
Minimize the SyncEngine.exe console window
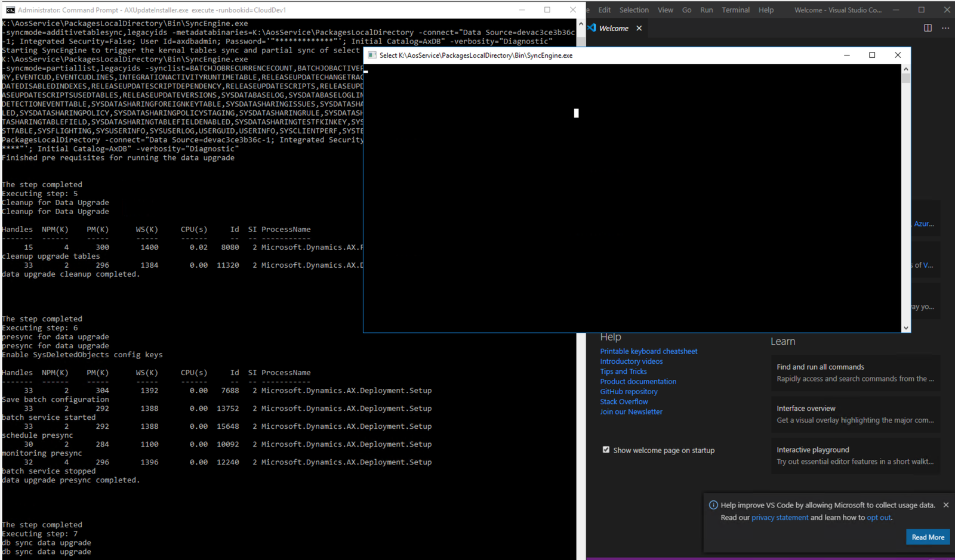(846, 55)
